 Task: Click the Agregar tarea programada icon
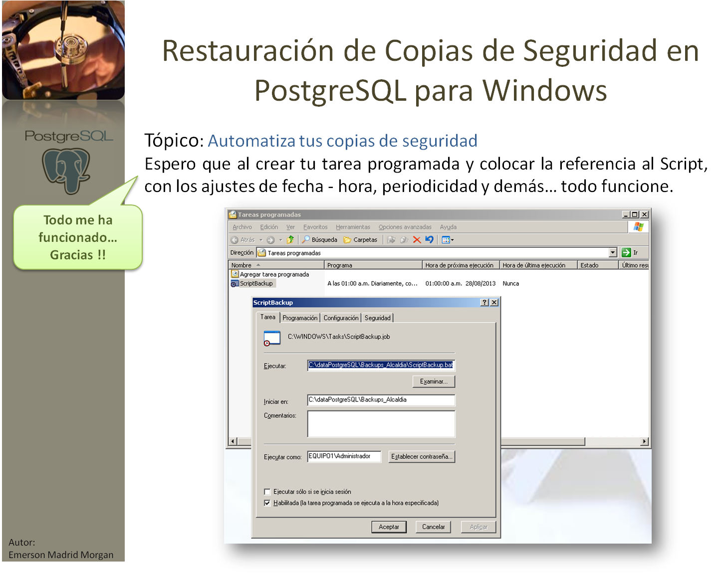235,274
